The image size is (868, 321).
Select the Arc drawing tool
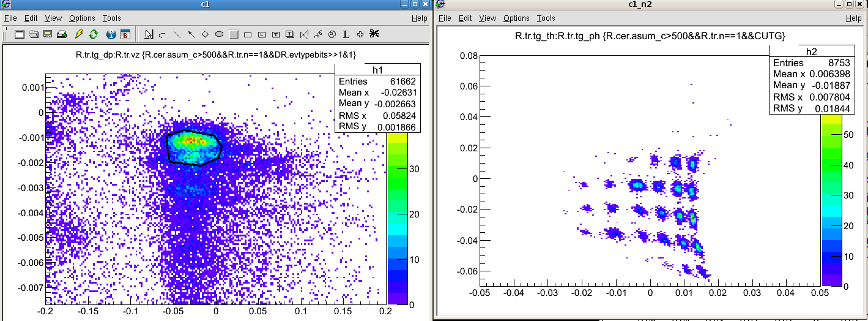click(163, 34)
